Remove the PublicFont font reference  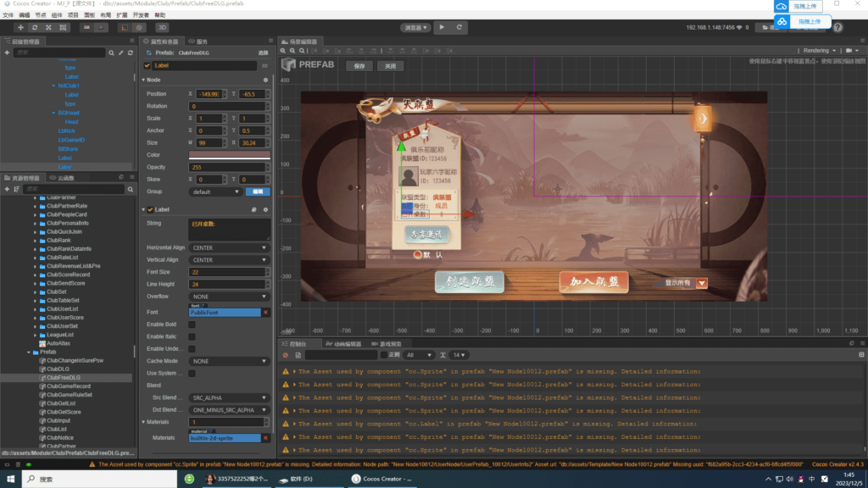pyautogui.click(x=265, y=313)
